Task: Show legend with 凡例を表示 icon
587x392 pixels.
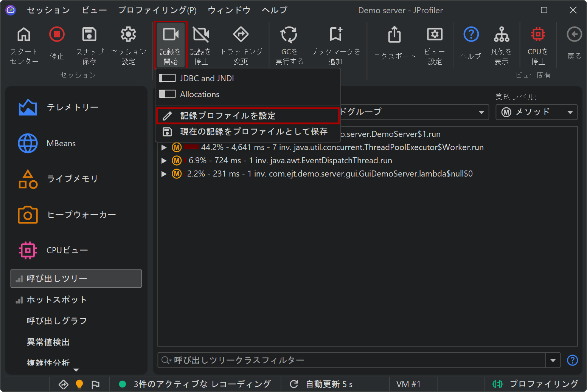Action: [x=501, y=35]
